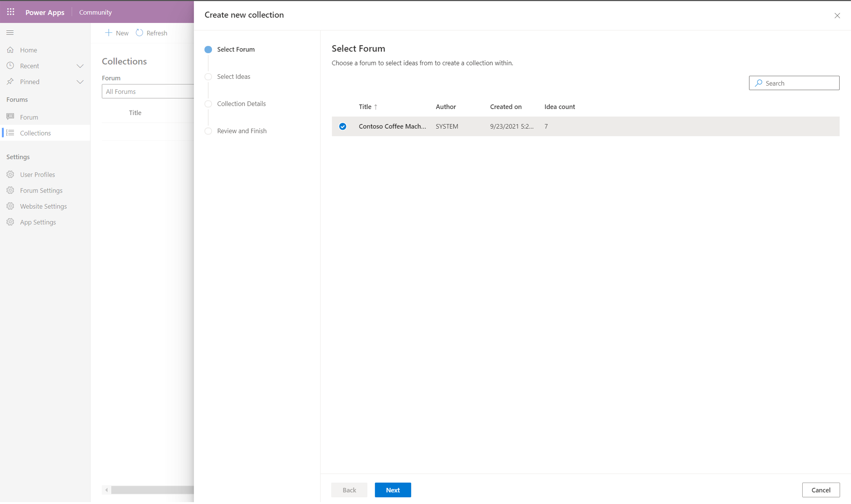This screenshot has height=504, width=851.
Task: Click the Forum Settings gear icon
Action: 10,190
